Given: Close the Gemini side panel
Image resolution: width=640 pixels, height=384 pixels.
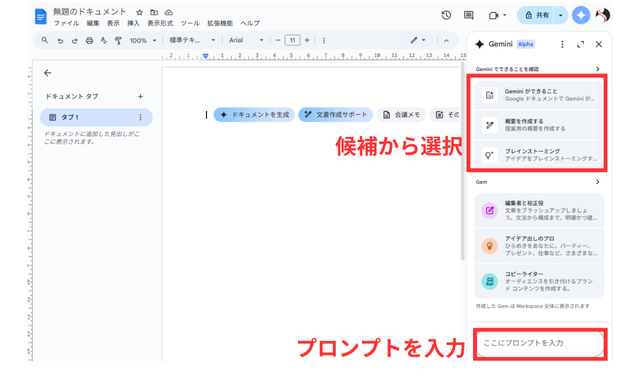Looking at the screenshot, I should coord(599,44).
